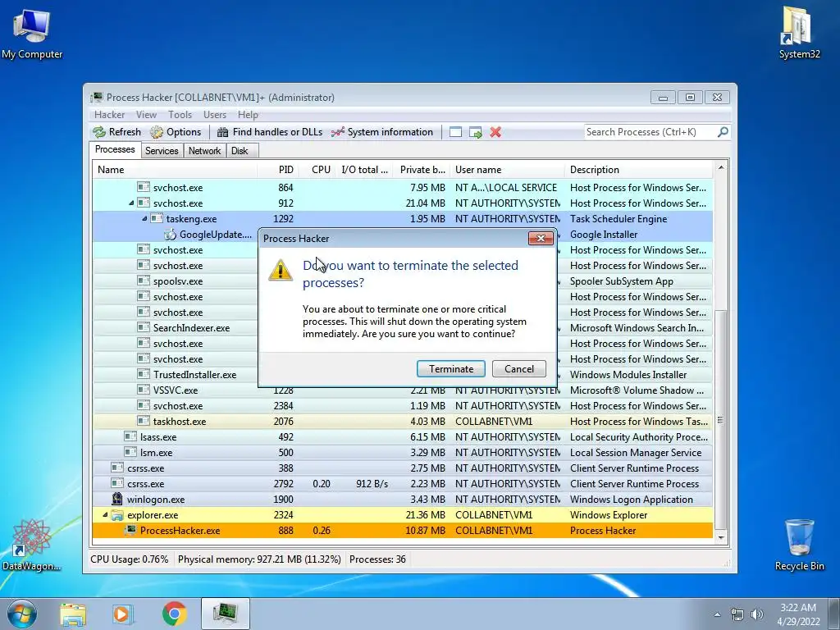Click the search magnifier icon
Screen dimensions: 840x630
coord(723,131)
